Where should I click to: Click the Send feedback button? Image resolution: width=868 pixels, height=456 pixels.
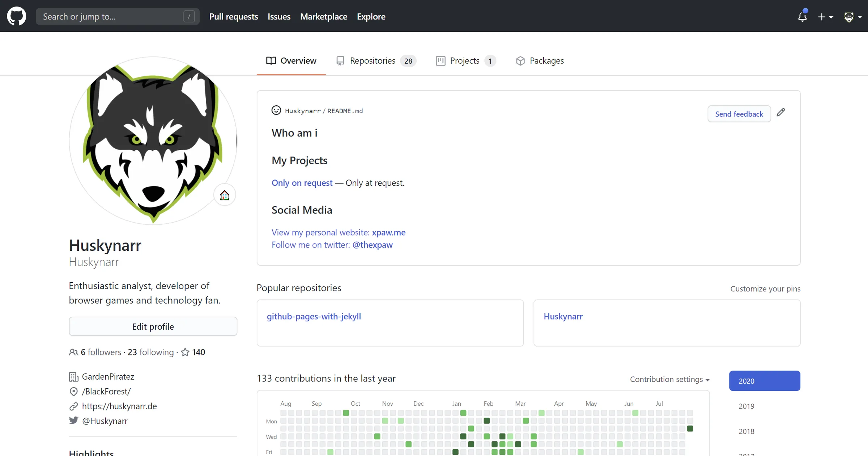coord(739,114)
